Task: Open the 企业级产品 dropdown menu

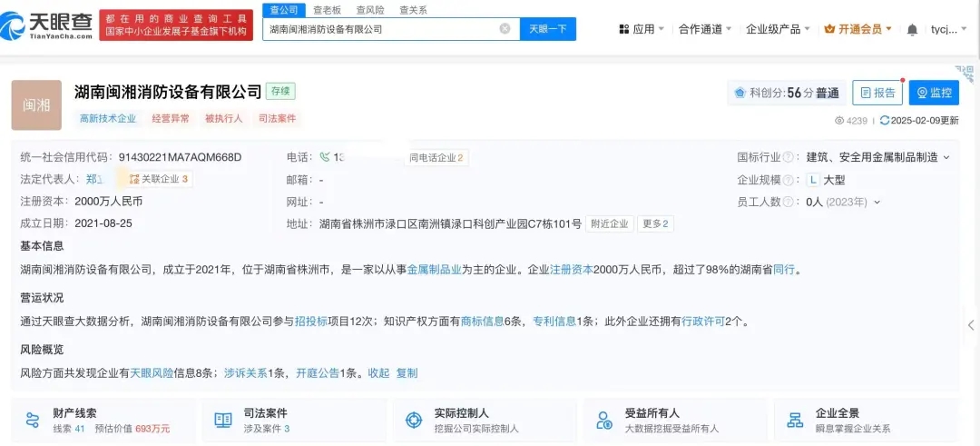Action: [x=778, y=29]
